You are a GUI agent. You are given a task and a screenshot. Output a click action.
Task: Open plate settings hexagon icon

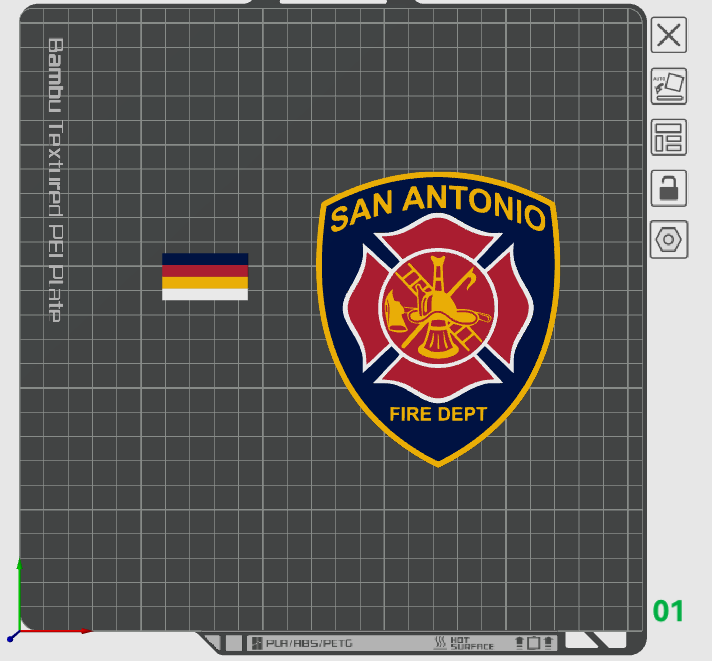pos(668,239)
